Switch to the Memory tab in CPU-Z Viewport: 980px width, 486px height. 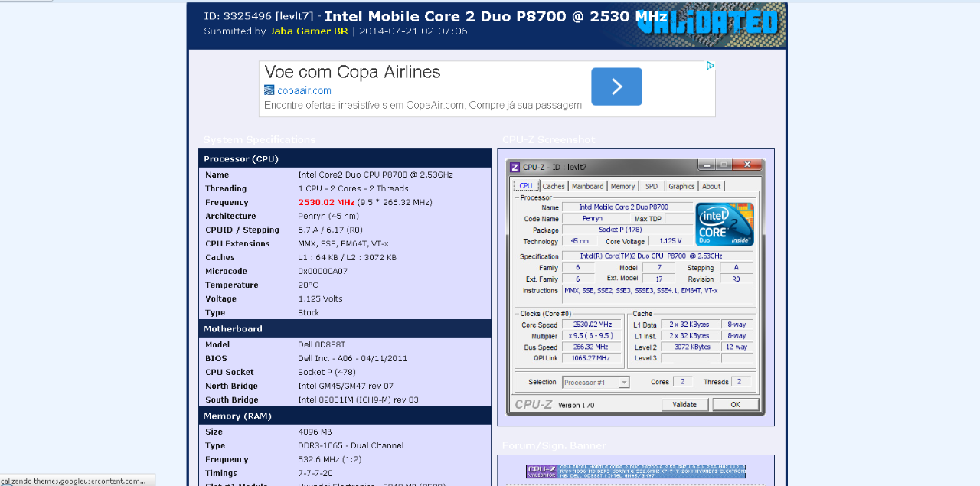pos(622,186)
